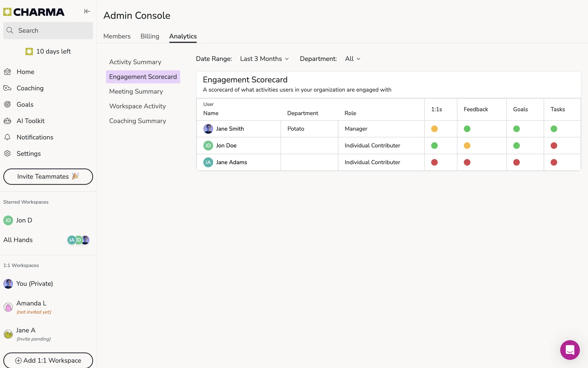Switch to the Billing tab
The height and width of the screenshot is (368, 588).
click(x=150, y=36)
